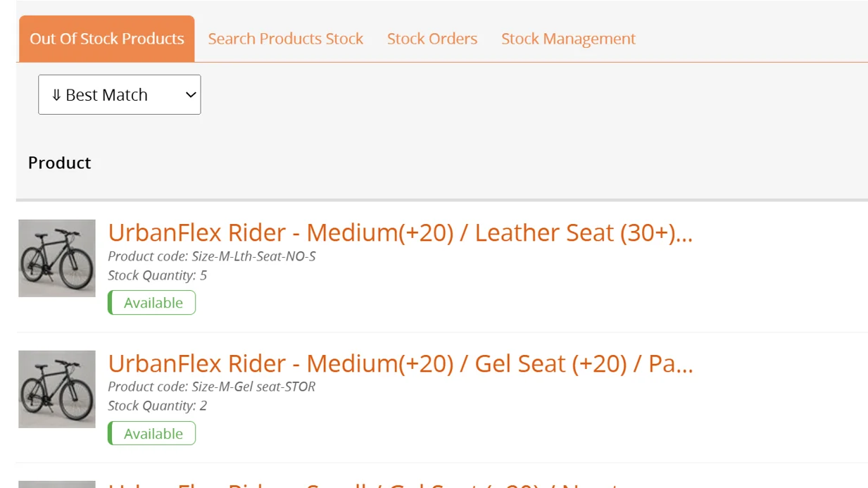The width and height of the screenshot is (868, 488).
Task: Click the Product column header
Action: [x=60, y=163]
